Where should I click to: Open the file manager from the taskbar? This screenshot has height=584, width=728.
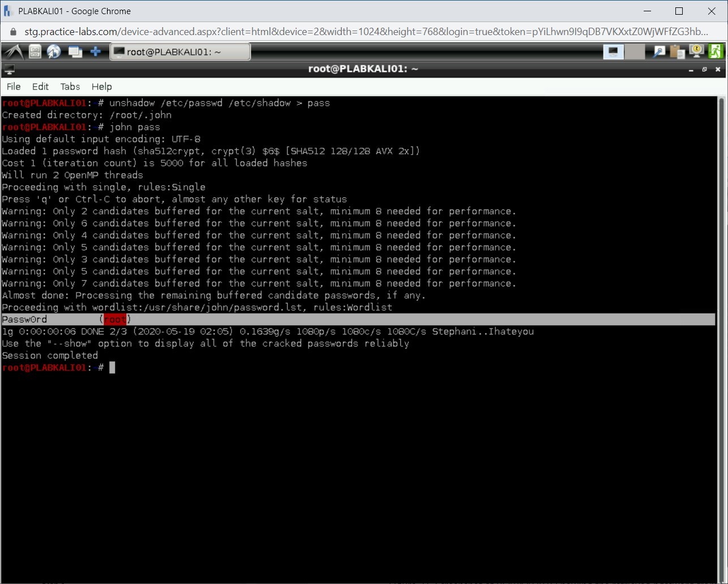pyautogui.click(x=34, y=51)
